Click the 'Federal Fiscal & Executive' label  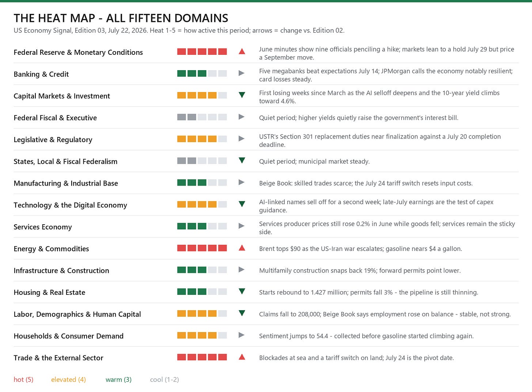point(55,118)
